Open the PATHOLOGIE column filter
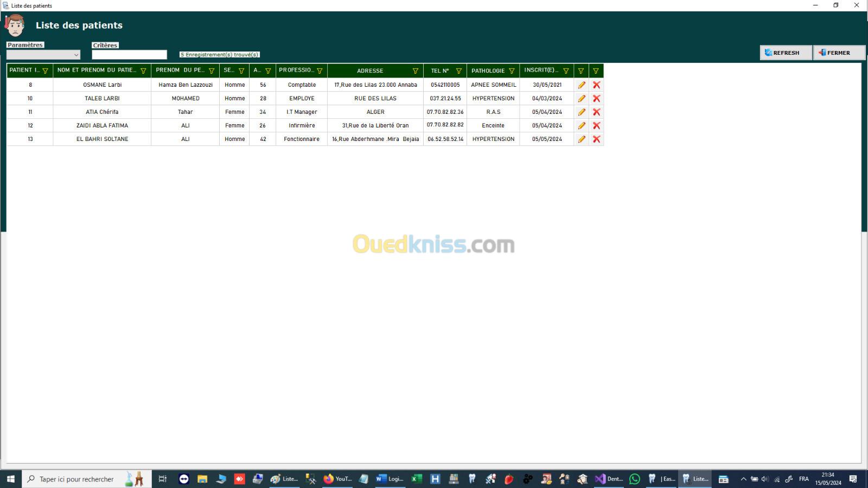Screen dimensions: 868x488 tap(512, 71)
